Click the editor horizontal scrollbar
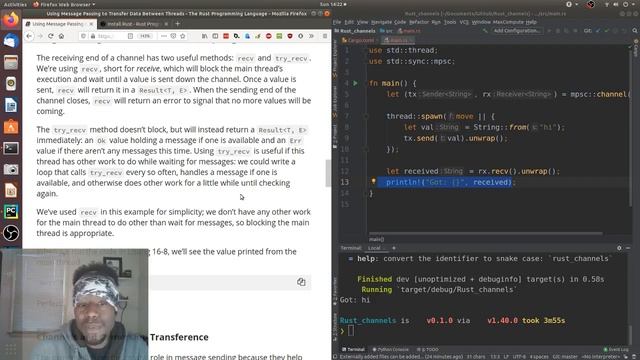Viewport: 640px width, 360px height. [485, 233]
